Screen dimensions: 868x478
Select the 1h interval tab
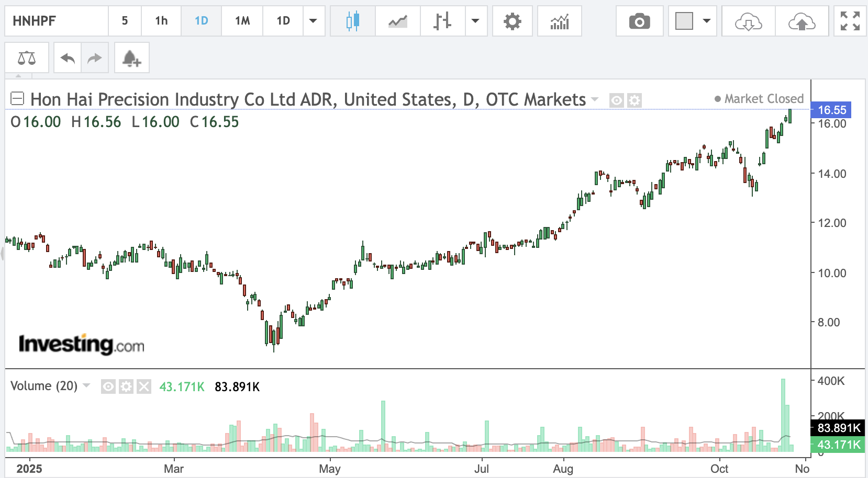pyautogui.click(x=161, y=21)
